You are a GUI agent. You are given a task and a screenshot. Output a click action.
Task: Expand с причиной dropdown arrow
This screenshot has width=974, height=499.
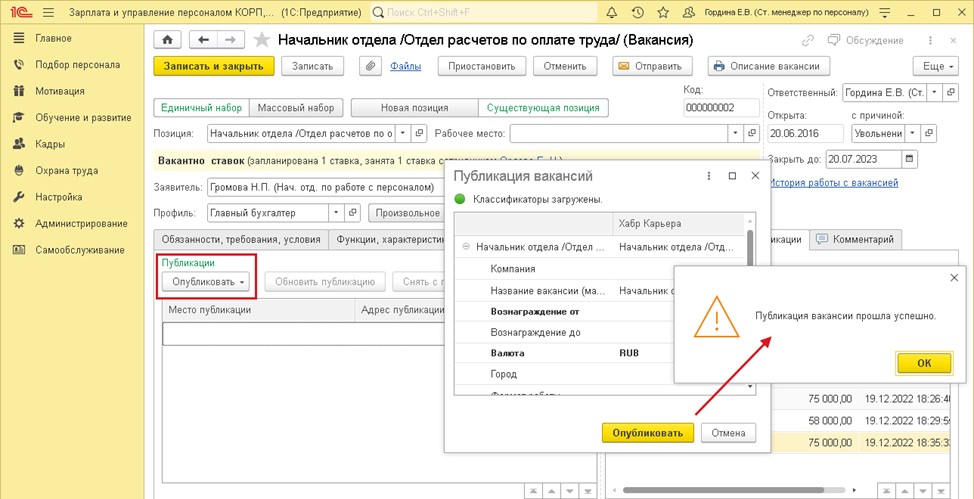(x=913, y=133)
